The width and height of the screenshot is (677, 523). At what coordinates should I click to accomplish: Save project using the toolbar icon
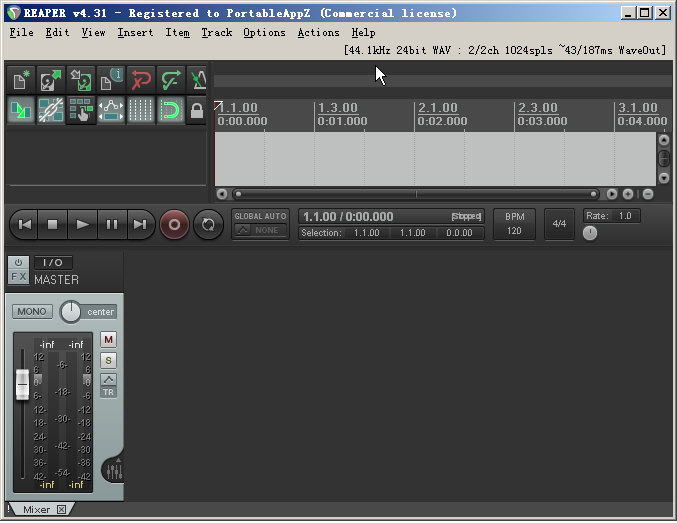[x=81, y=80]
